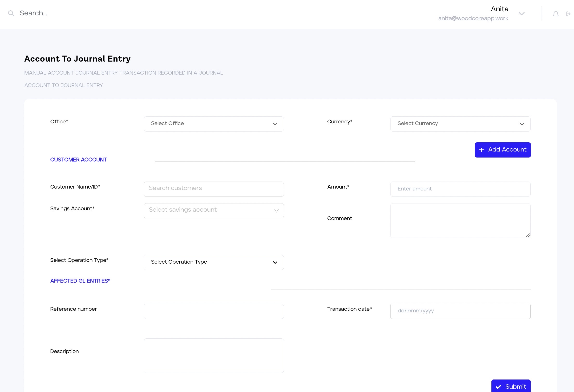Click inside the Description text area
Image resolution: width=574 pixels, height=392 pixels.
[213, 355]
